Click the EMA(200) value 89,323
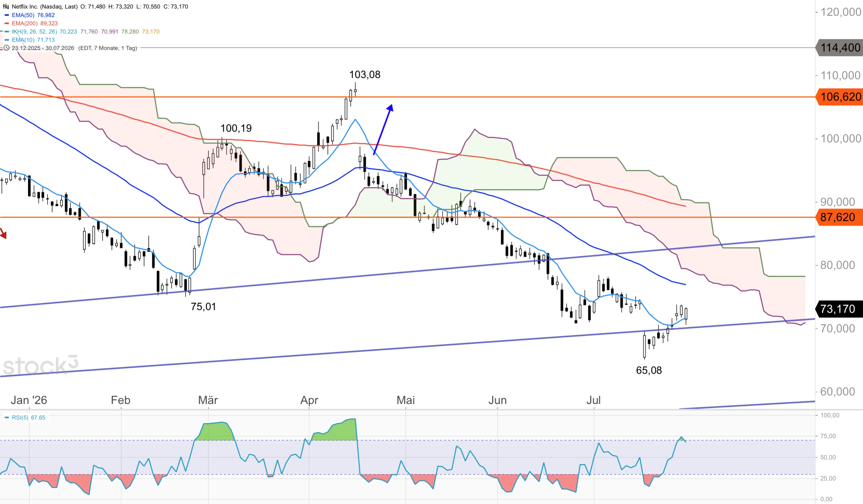This screenshot has height=504, width=863. (x=49, y=23)
